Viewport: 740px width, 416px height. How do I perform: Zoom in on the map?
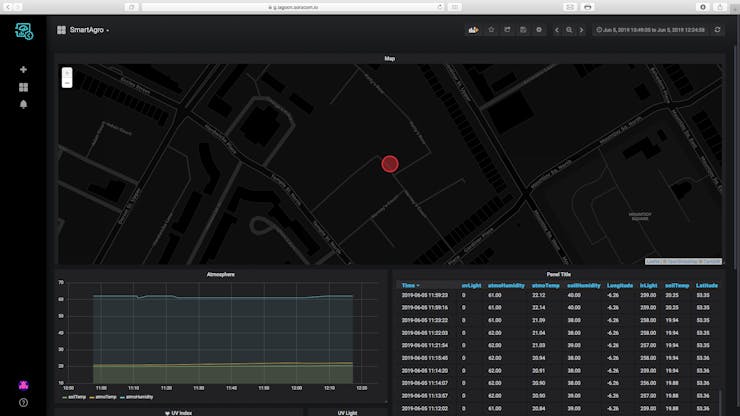point(67,73)
